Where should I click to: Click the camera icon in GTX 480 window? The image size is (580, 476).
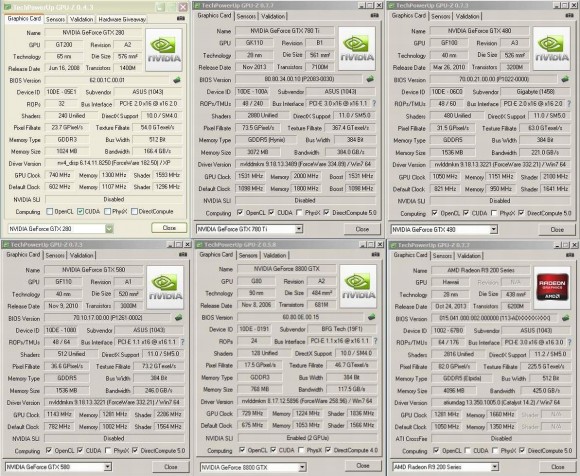tap(569, 15)
